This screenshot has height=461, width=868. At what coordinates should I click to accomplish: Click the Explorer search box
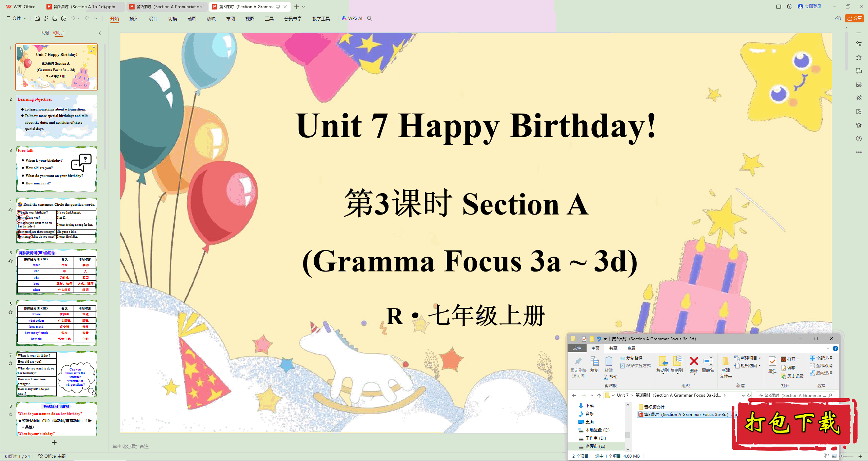(x=795, y=395)
